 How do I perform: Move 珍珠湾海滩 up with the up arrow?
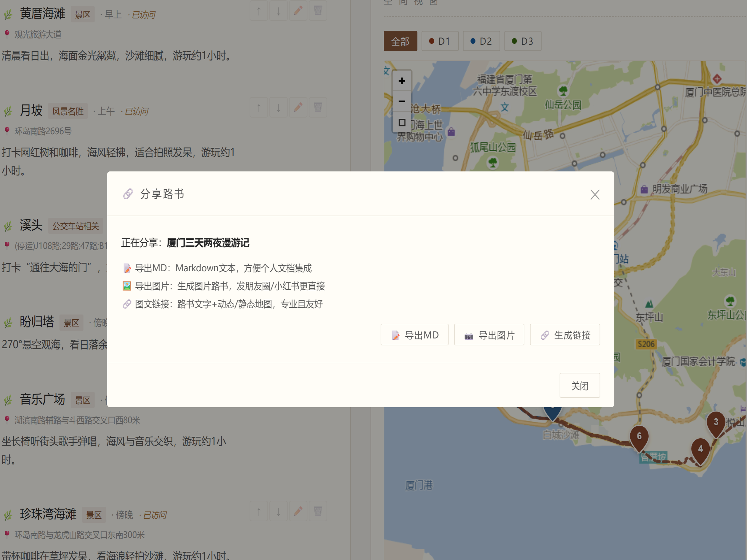click(x=259, y=511)
